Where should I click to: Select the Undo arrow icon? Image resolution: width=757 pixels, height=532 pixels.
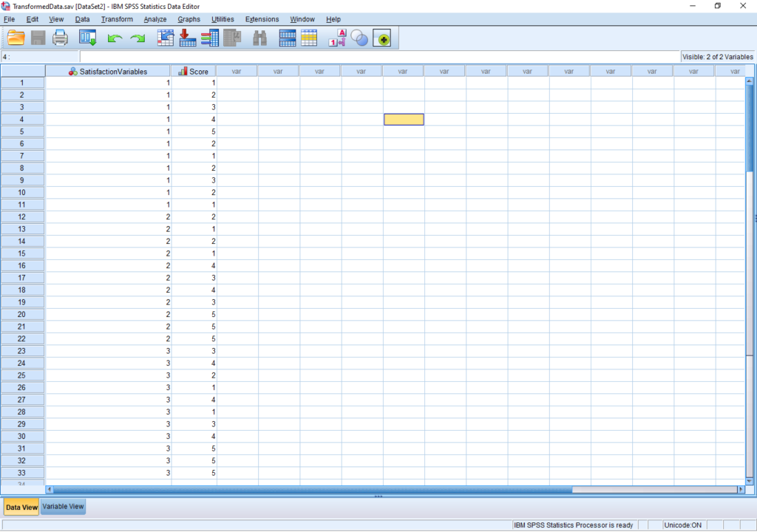point(115,37)
